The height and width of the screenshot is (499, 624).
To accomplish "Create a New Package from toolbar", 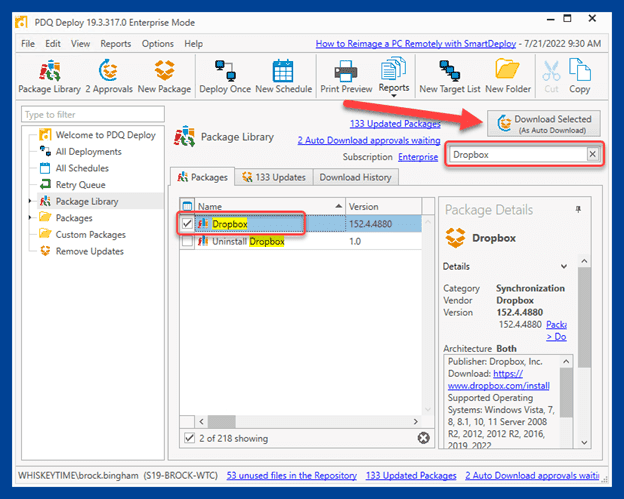I will point(164,77).
